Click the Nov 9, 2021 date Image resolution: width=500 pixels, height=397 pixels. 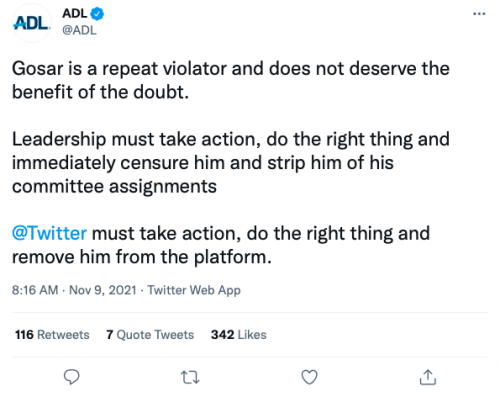click(x=103, y=290)
